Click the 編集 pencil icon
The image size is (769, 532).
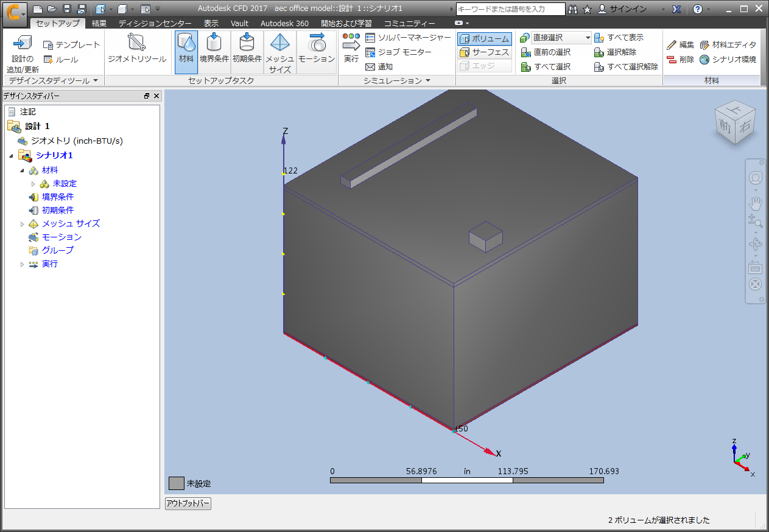pyautogui.click(x=672, y=45)
